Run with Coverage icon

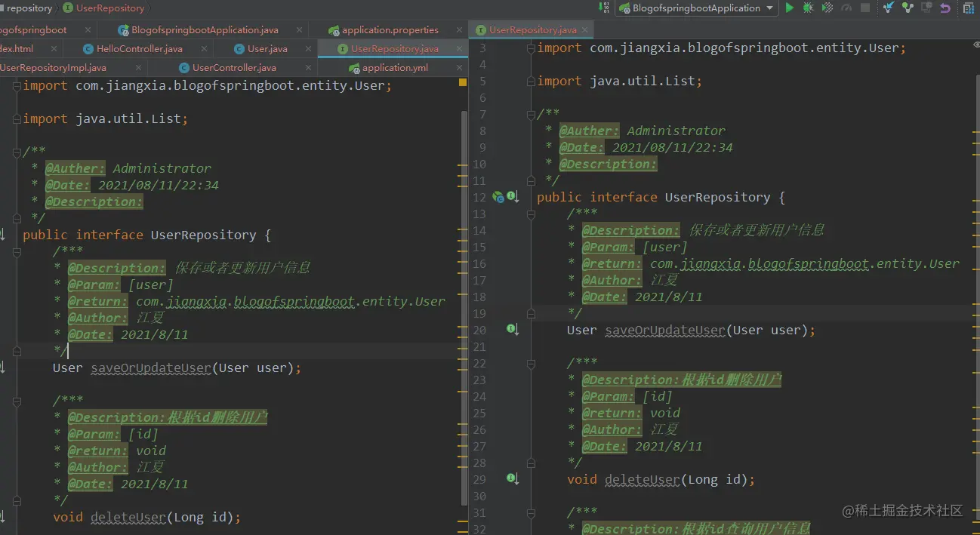click(827, 8)
